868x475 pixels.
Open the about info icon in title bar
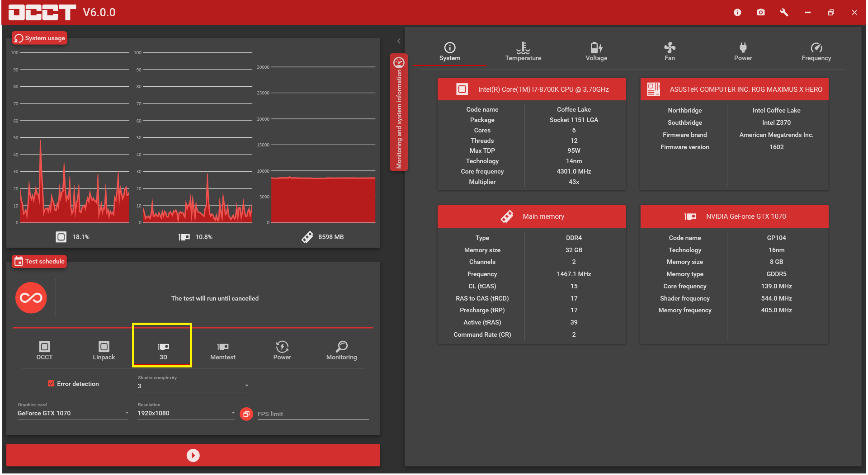coord(737,12)
